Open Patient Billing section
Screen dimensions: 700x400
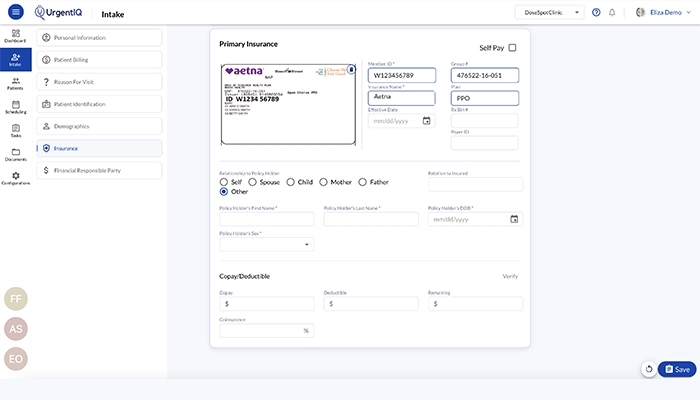pyautogui.click(x=99, y=59)
